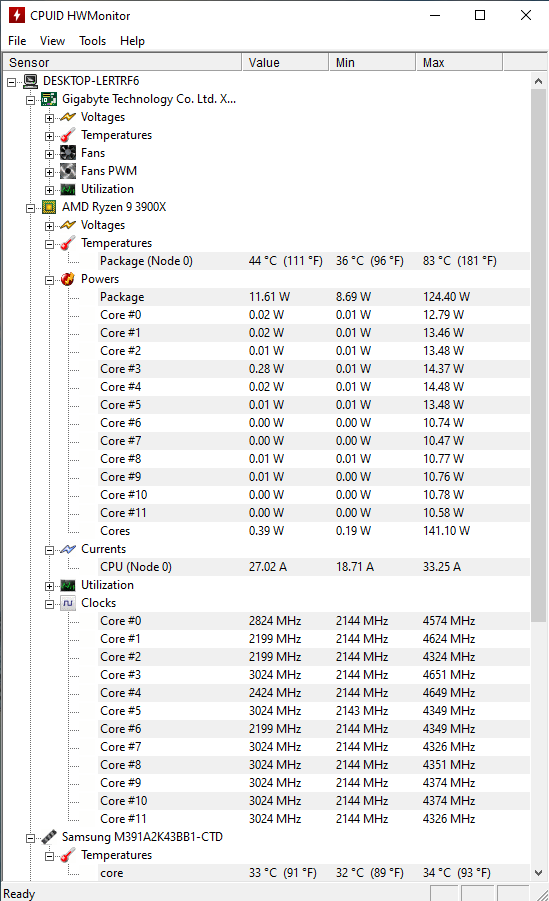549x901 pixels.
Task: Click the motherboard Temperatures thermometer icon
Action: coord(68,135)
